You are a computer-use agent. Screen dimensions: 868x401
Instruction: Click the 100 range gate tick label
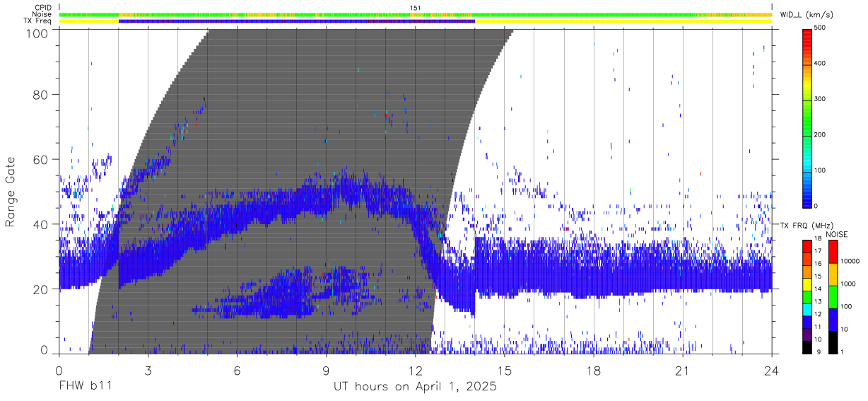(x=36, y=33)
